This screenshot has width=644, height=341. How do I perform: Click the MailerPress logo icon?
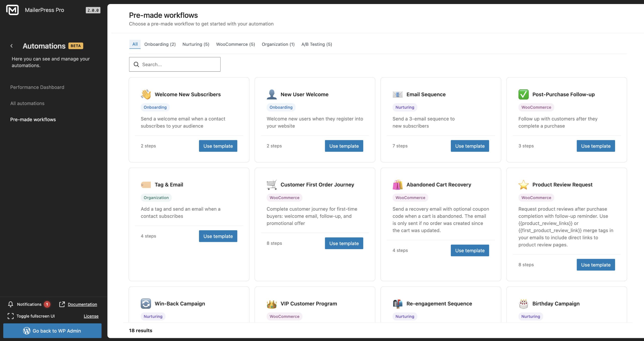point(12,10)
